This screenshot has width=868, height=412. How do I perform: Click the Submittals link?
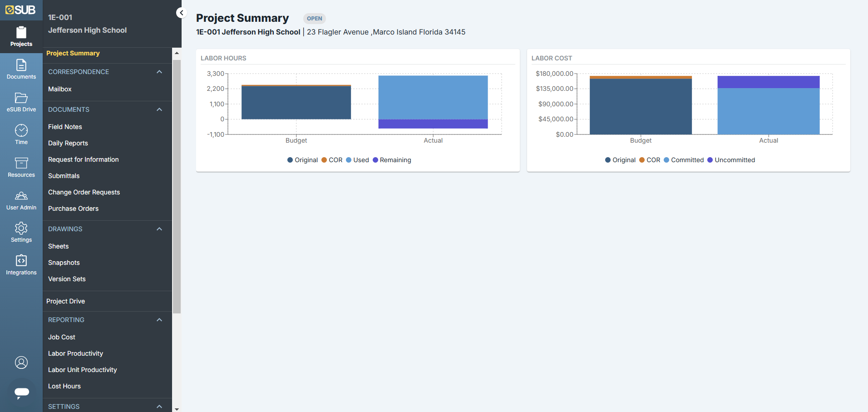tap(64, 176)
